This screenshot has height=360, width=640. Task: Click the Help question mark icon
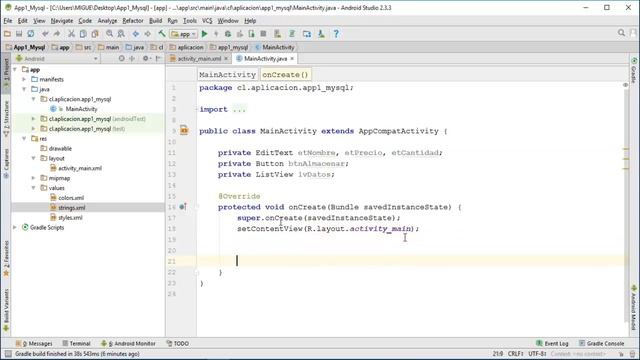point(336,34)
